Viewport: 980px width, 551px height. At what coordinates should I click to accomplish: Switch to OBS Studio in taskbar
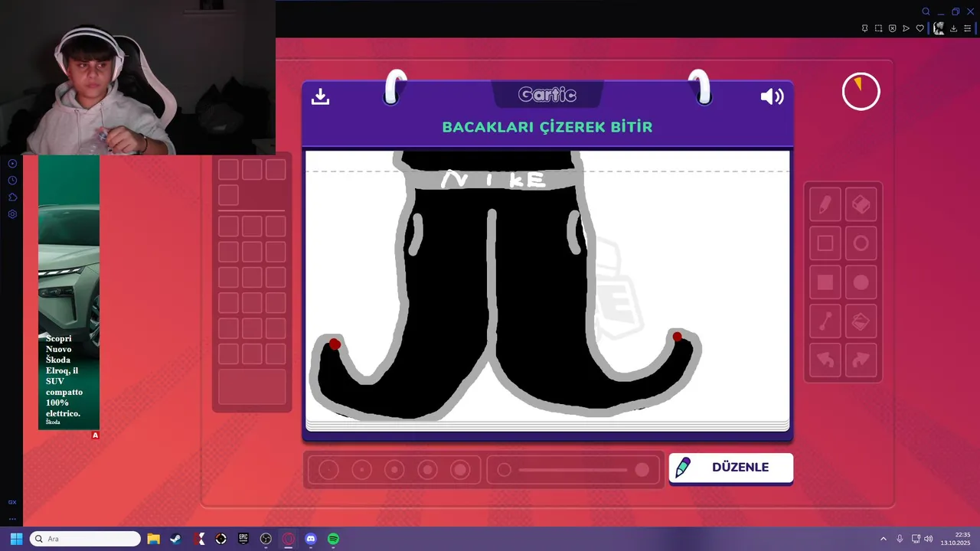(266, 539)
